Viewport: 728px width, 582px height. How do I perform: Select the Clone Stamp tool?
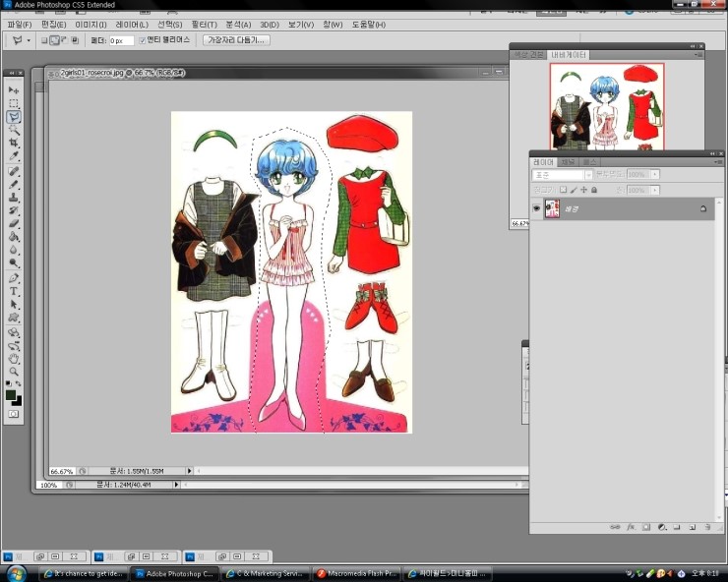coord(14,198)
